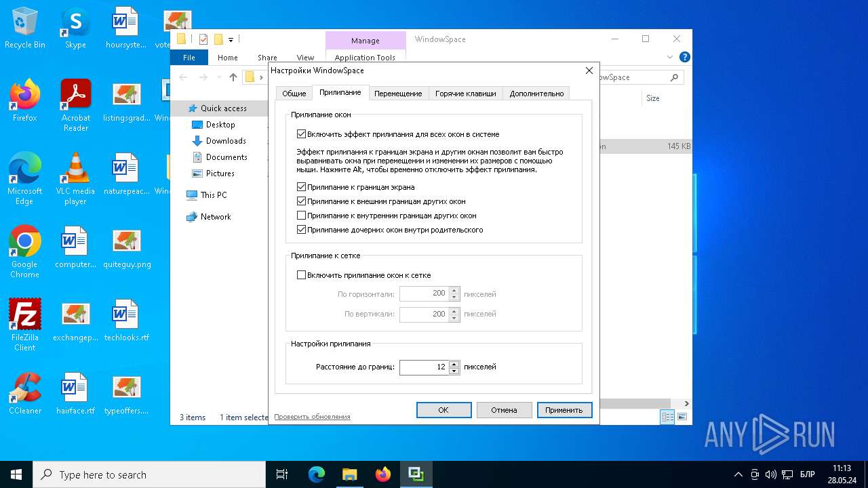Launch Firefox from the taskbar

[382, 474]
